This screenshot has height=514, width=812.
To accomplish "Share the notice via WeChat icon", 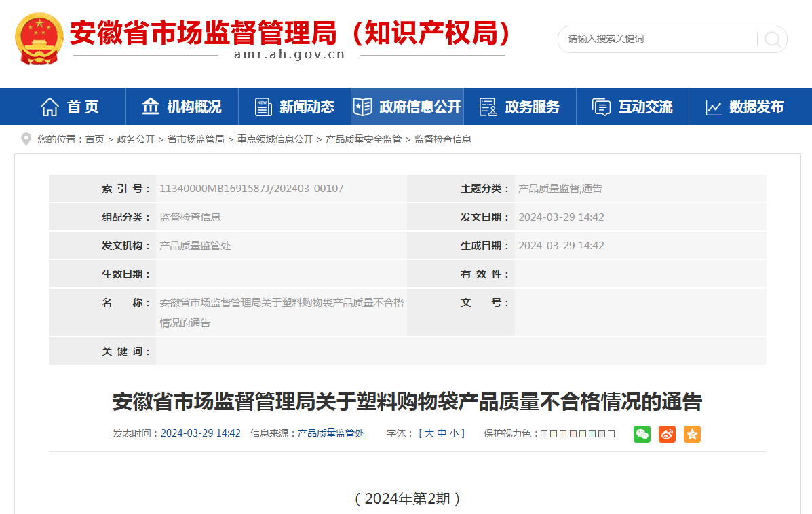I will click(642, 435).
